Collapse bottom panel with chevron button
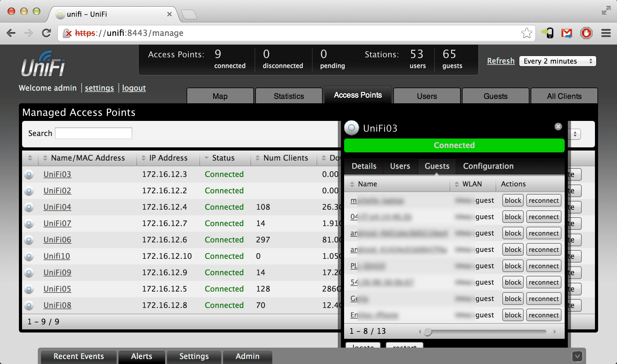The image size is (617, 364). coord(577,356)
